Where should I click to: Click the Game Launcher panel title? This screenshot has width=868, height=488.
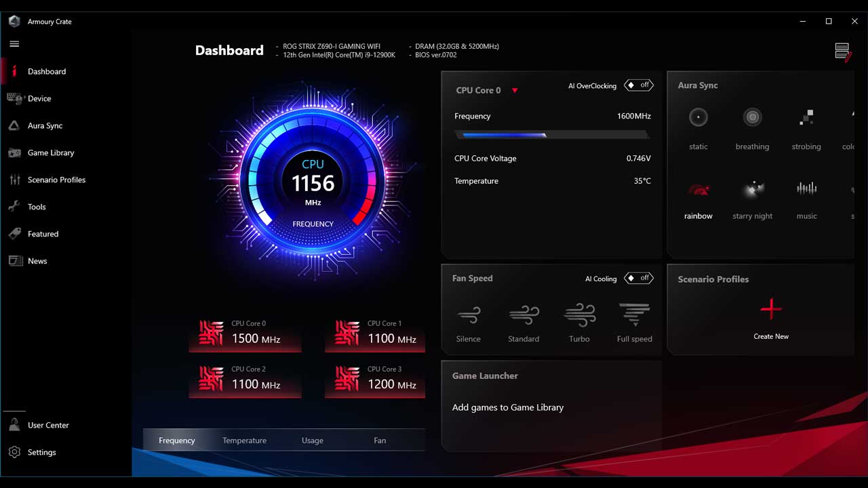coord(485,375)
